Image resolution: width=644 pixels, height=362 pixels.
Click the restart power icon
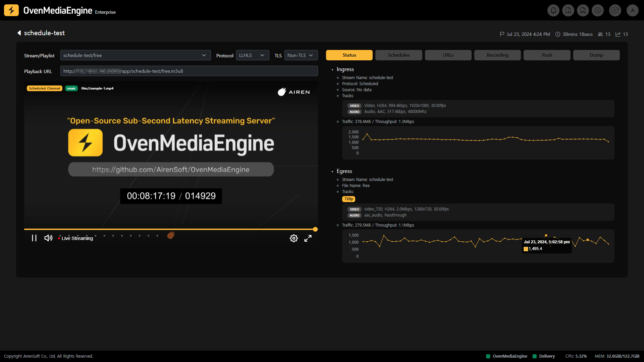[x=615, y=10]
